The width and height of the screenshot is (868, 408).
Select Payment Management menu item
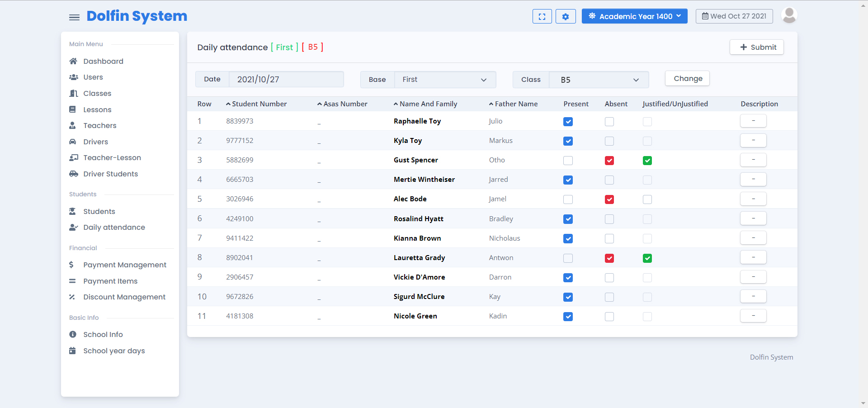click(x=125, y=265)
